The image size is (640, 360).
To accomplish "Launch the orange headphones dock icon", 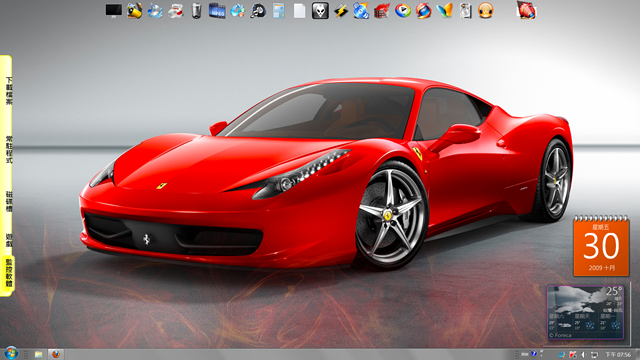I will [x=486, y=11].
